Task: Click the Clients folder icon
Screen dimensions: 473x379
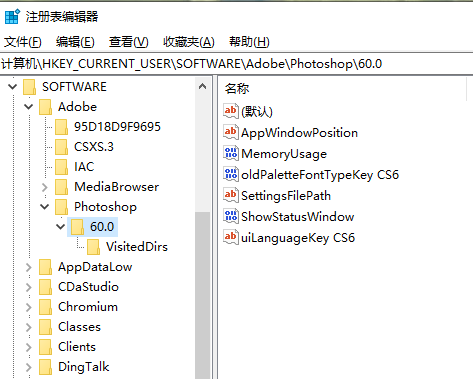Action: point(45,347)
